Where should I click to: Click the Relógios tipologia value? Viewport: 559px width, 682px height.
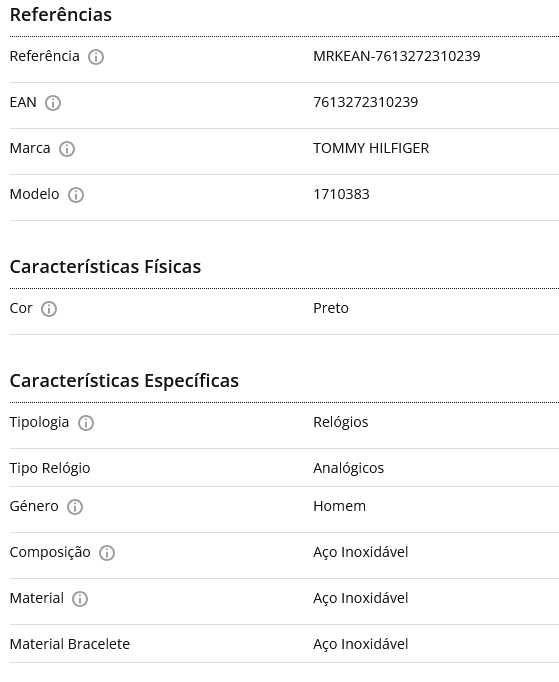[341, 422]
